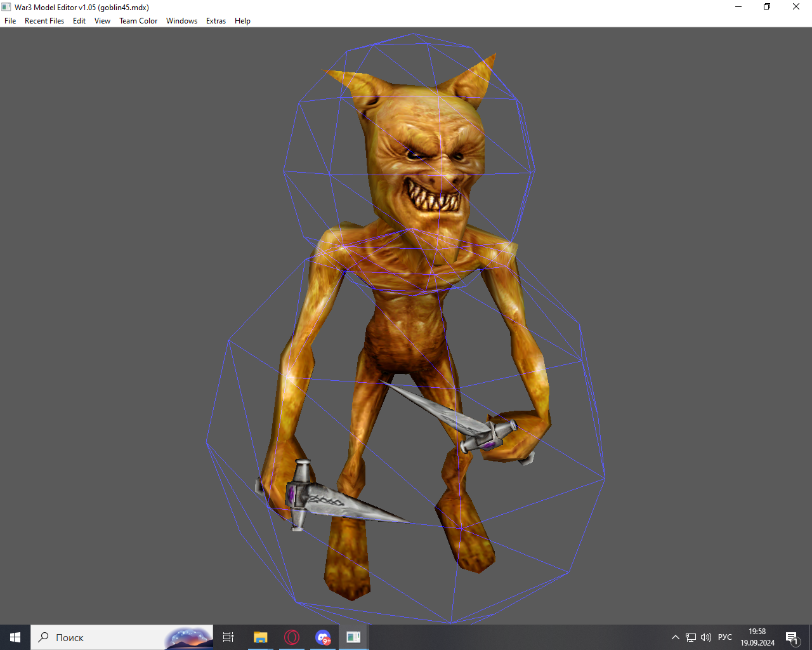Image resolution: width=812 pixels, height=650 pixels.
Task: Open network settings tray icon
Action: click(x=691, y=637)
